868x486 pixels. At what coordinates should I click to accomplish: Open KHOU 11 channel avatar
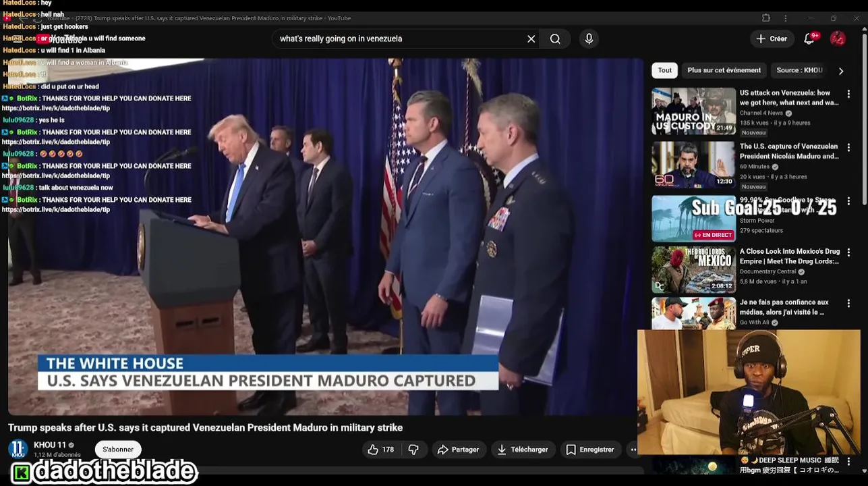point(18,449)
